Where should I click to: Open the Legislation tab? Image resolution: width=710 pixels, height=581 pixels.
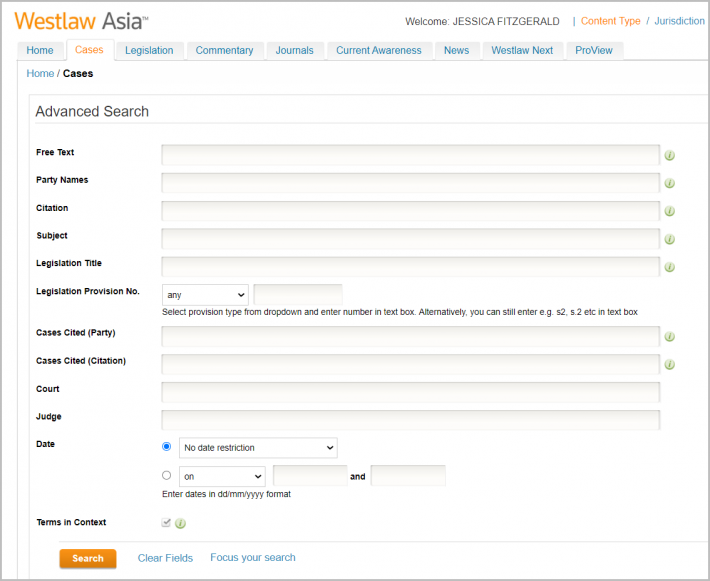(149, 50)
